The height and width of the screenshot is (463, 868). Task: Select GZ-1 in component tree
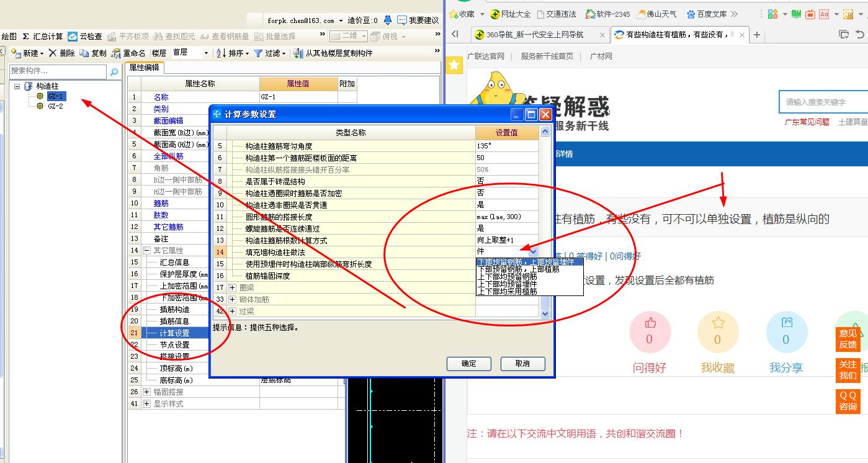click(x=55, y=96)
